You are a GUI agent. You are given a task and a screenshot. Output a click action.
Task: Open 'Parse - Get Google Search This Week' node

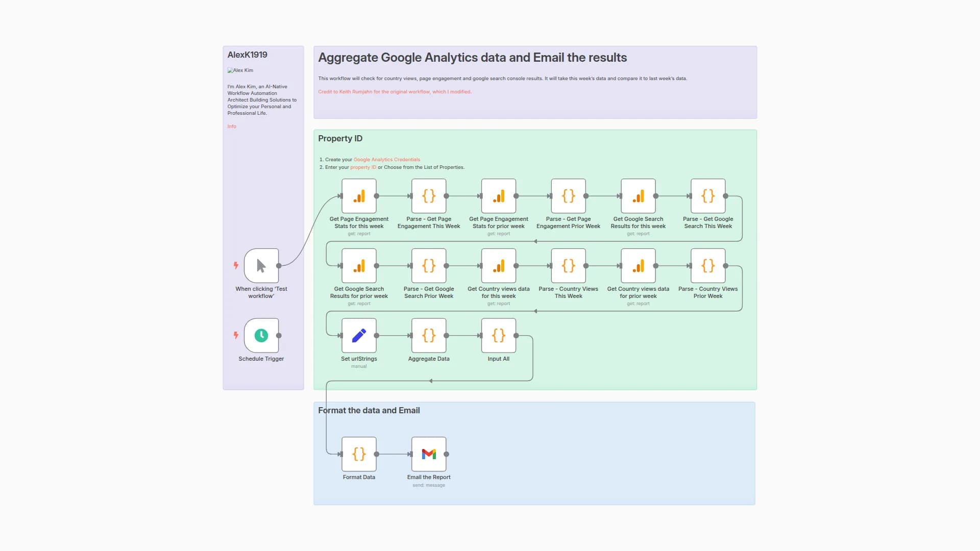tap(708, 196)
